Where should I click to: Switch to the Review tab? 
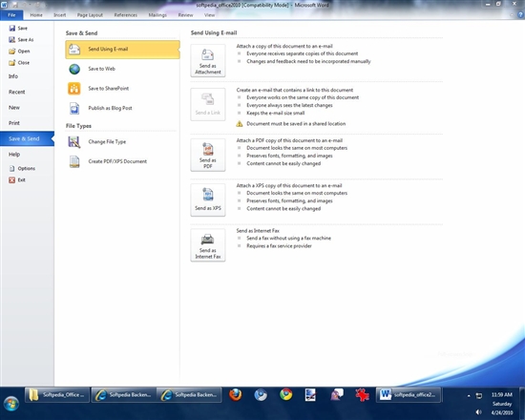click(x=185, y=15)
